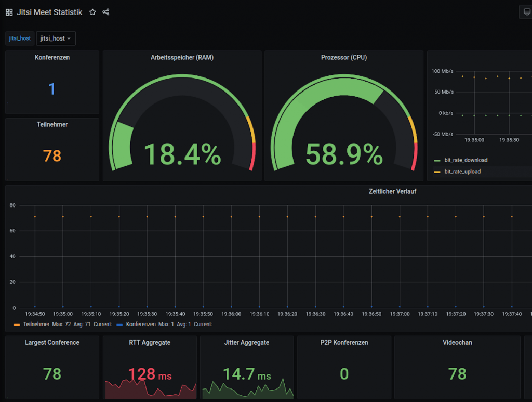Star the Jitsi Meet Statistik dashboard
532x402 pixels.
click(x=92, y=12)
